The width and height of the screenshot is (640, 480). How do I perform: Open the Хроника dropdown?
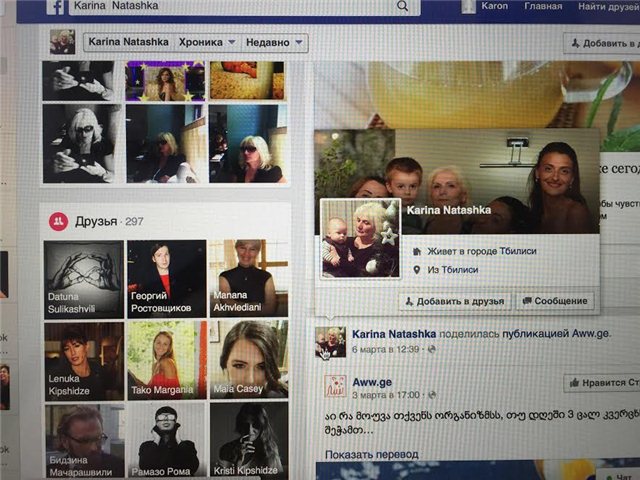pos(205,43)
